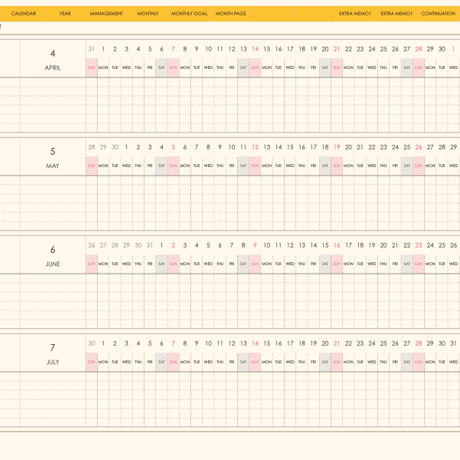Click grey SAT cell under July 20
This screenshot has height=460, width=460.
click(325, 362)
